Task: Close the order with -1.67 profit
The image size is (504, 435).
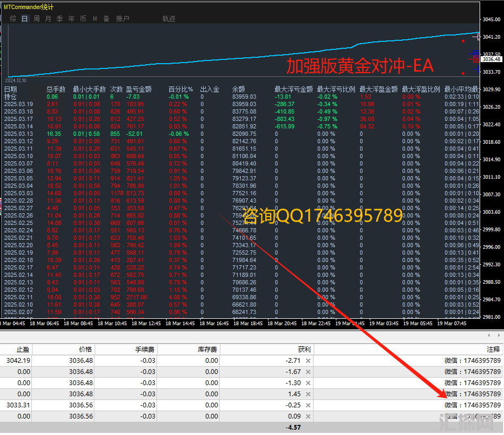Action: (308, 372)
